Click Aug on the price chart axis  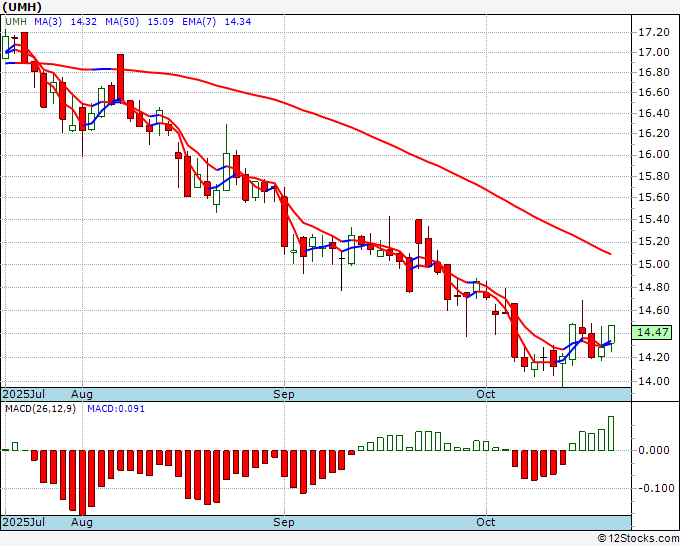tap(82, 394)
